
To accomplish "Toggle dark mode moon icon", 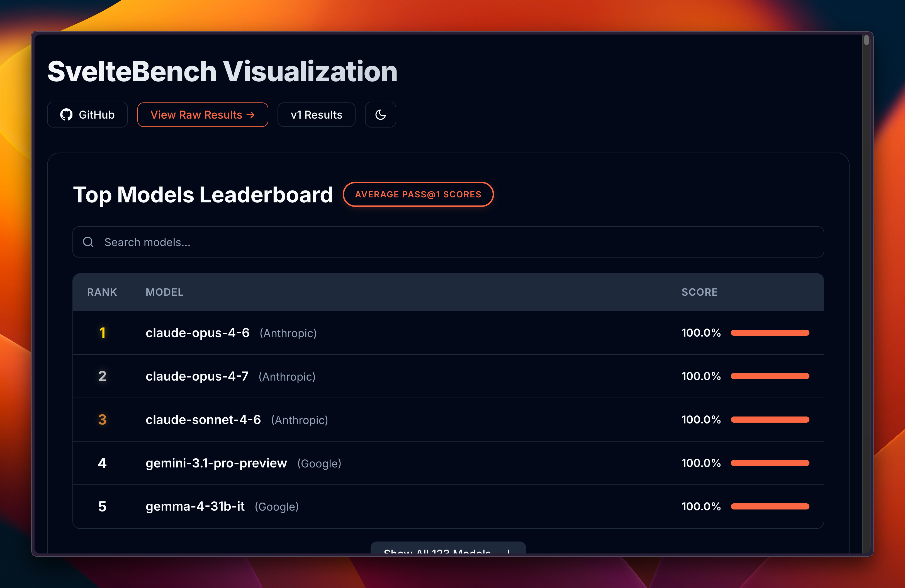I will (381, 115).
